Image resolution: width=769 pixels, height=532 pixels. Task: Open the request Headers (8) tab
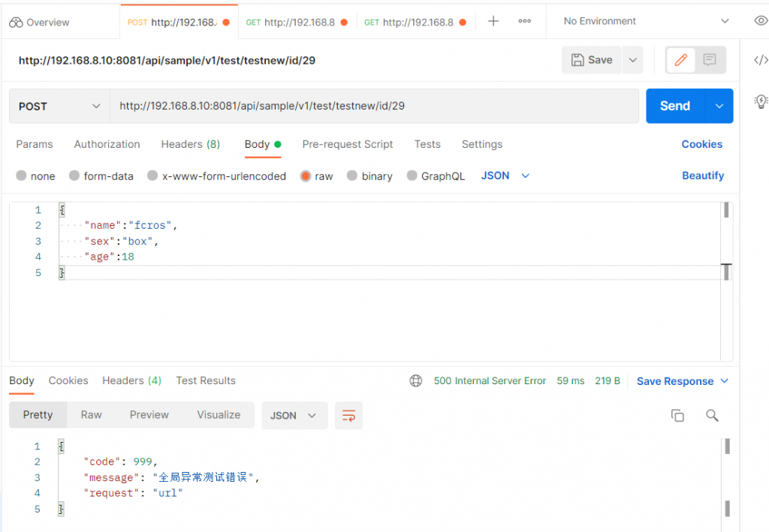(x=190, y=144)
